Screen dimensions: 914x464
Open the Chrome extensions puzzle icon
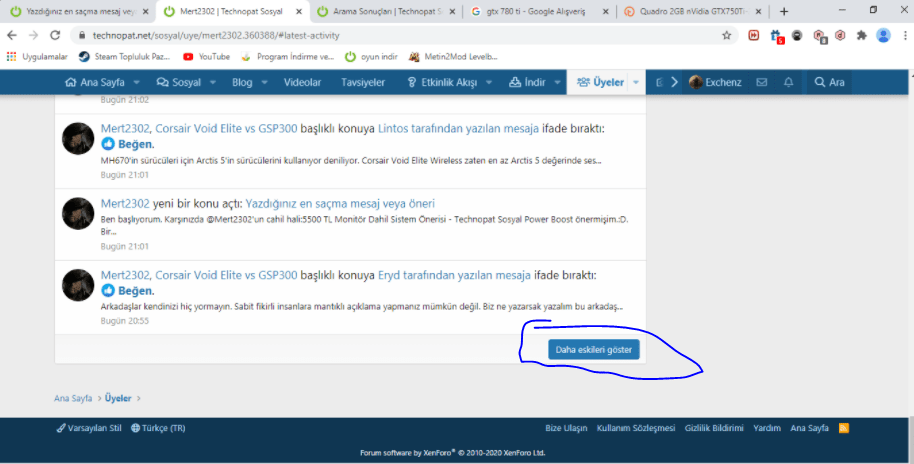click(x=862, y=36)
